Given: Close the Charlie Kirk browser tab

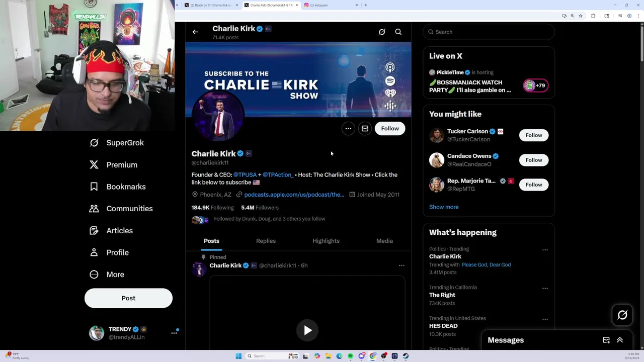Looking at the screenshot, I should [297, 5].
